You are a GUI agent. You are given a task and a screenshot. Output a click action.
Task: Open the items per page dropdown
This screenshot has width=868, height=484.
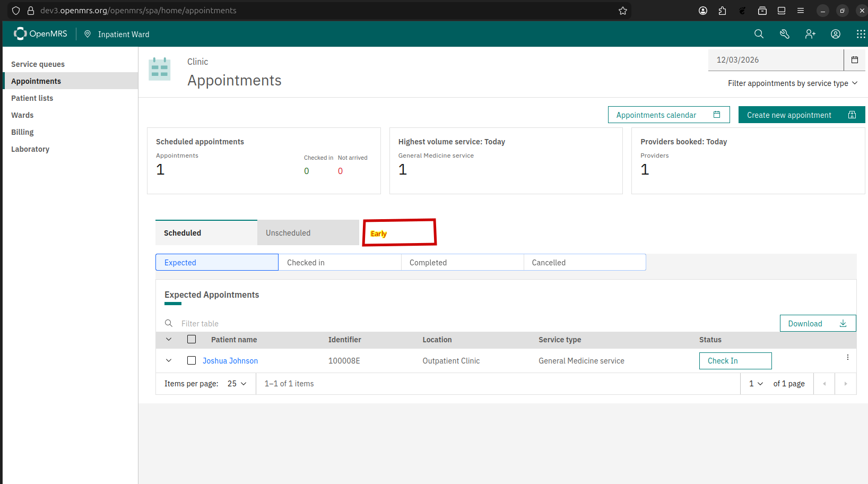[237, 384]
